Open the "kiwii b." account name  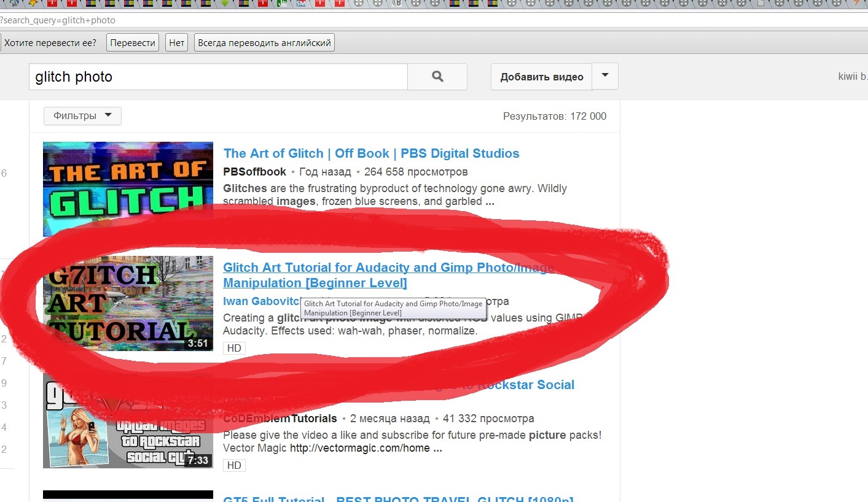point(853,77)
